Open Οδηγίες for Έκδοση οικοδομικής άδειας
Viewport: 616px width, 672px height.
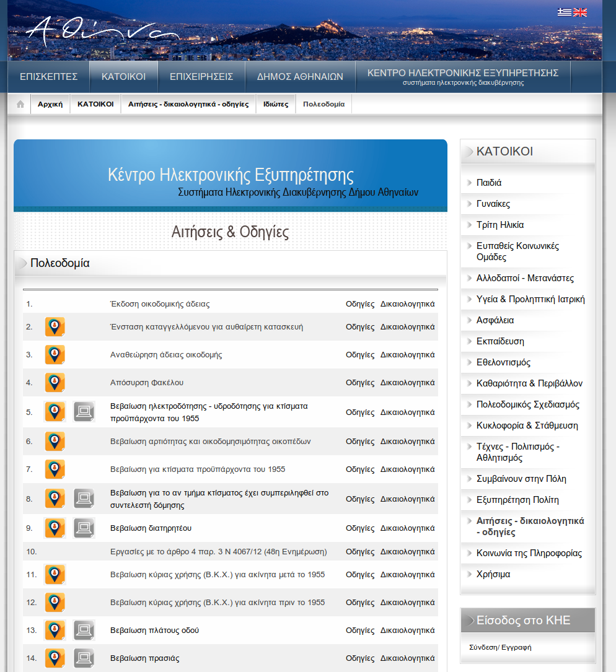360,304
